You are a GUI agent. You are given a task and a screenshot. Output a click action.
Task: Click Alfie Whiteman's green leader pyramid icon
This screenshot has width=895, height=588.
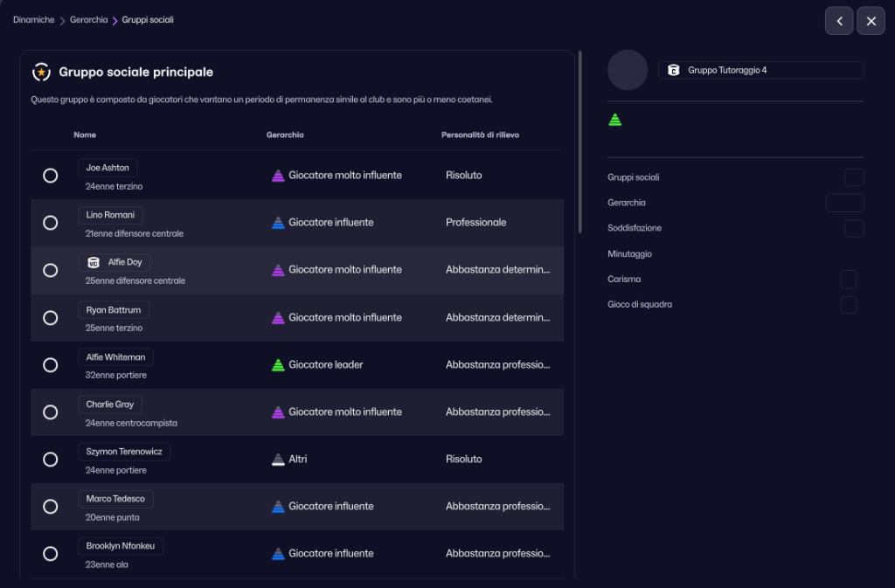[x=278, y=365]
